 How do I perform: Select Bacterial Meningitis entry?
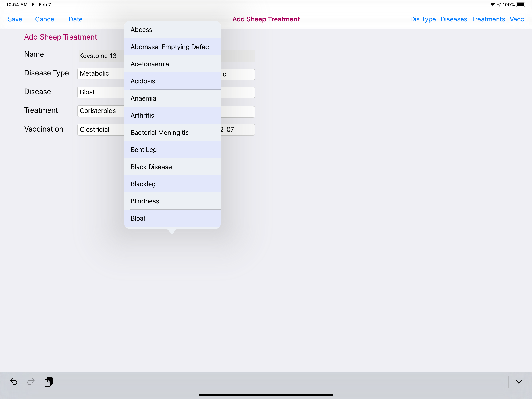pyautogui.click(x=172, y=133)
